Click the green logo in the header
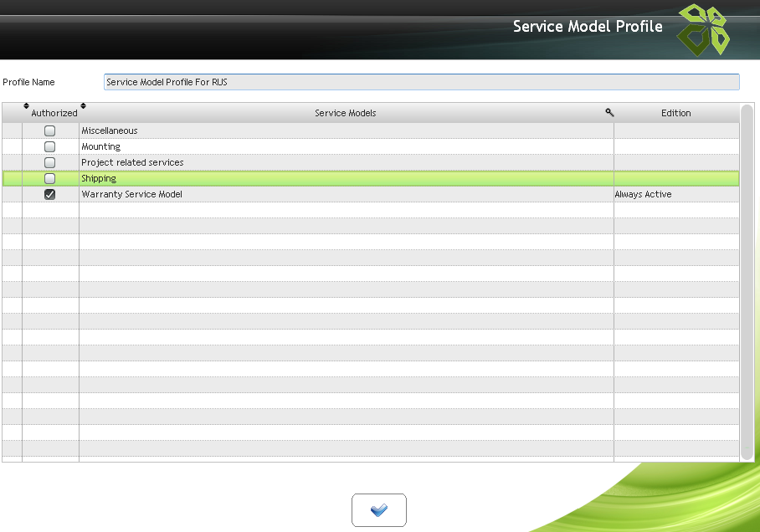 701,29
